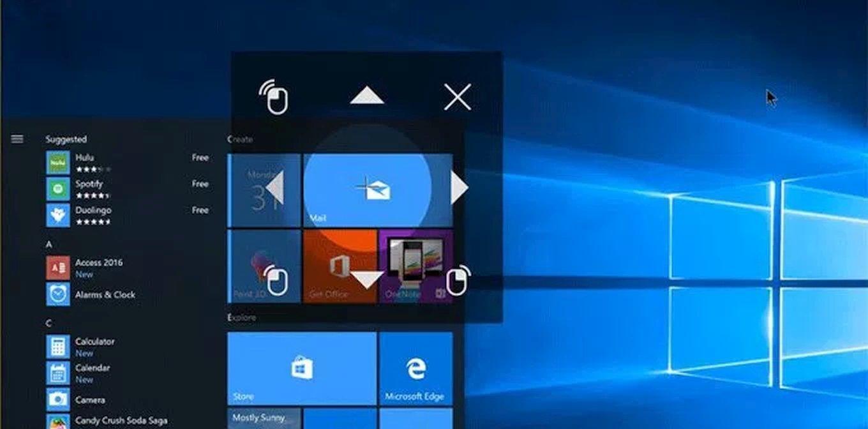The height and width of the screenshot is (429, 868).
Task: Click 'Free' label next to Duolingo
Action: tap(200, 209)
